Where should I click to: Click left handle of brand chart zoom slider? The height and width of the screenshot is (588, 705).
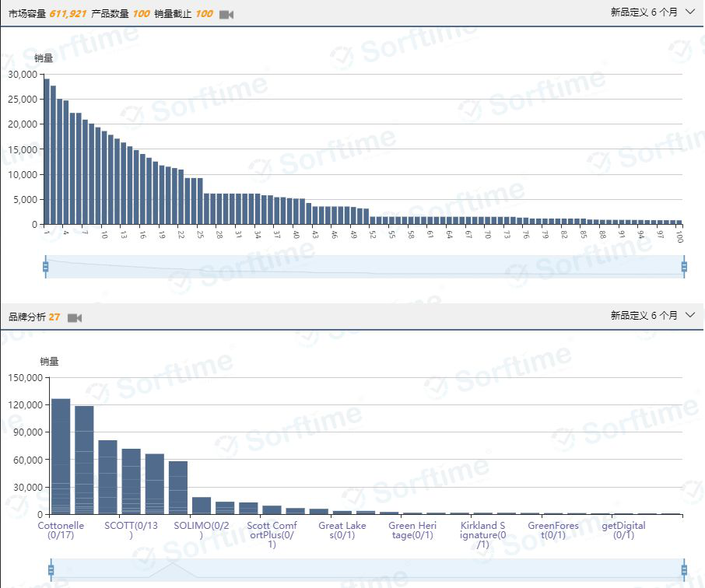(x=51, y=569)
